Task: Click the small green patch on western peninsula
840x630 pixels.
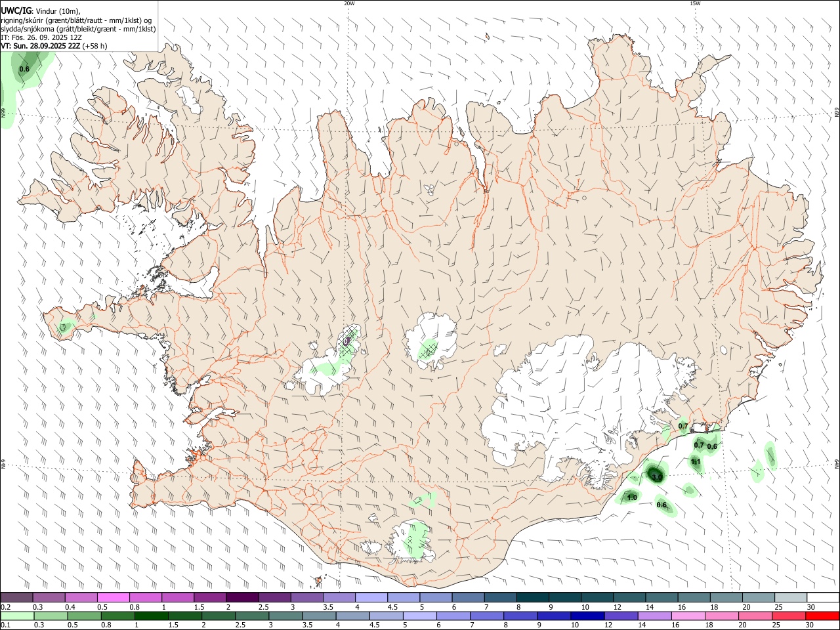Action: pyautogui.click(x=65, y=326)
